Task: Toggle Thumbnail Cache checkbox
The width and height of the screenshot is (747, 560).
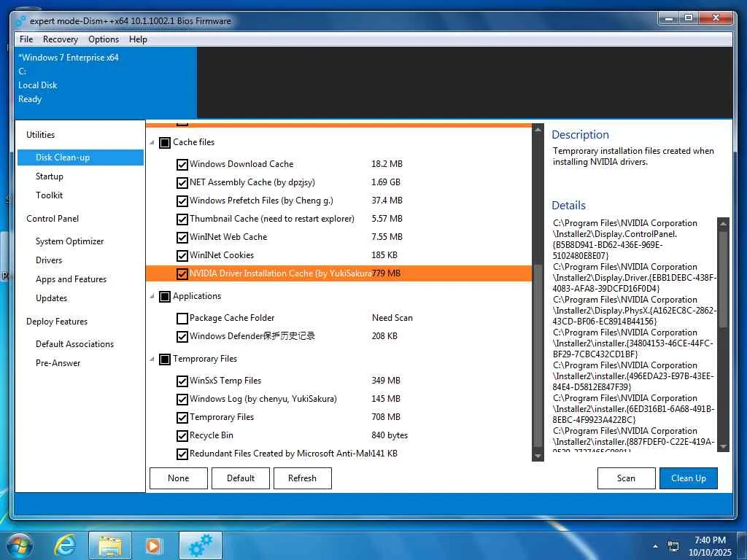Action: click(182, 219)
